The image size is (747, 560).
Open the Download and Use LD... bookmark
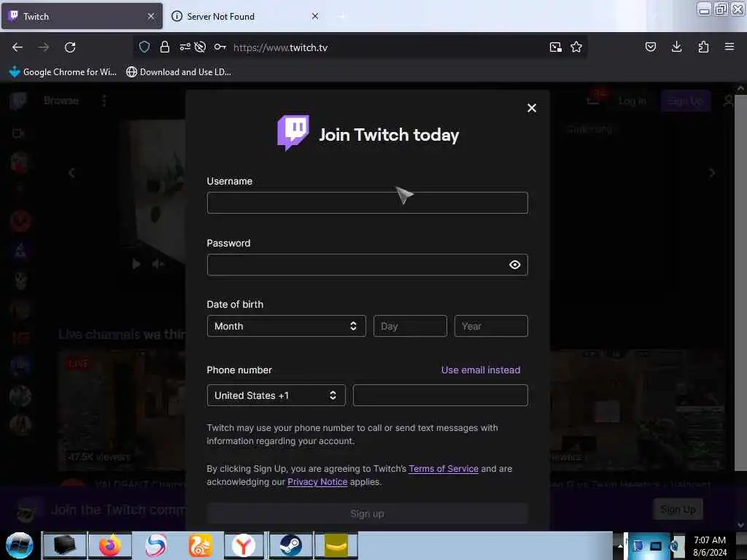tap(178, 72)
